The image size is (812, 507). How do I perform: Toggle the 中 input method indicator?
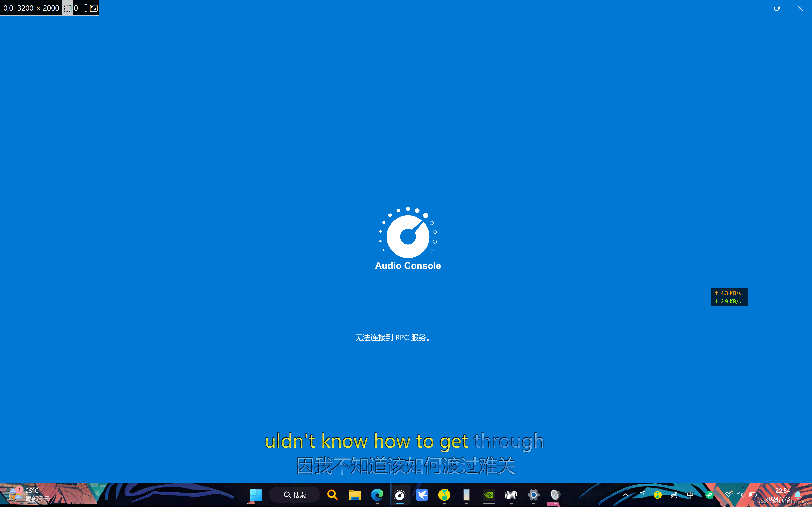[x=690, y=495]
